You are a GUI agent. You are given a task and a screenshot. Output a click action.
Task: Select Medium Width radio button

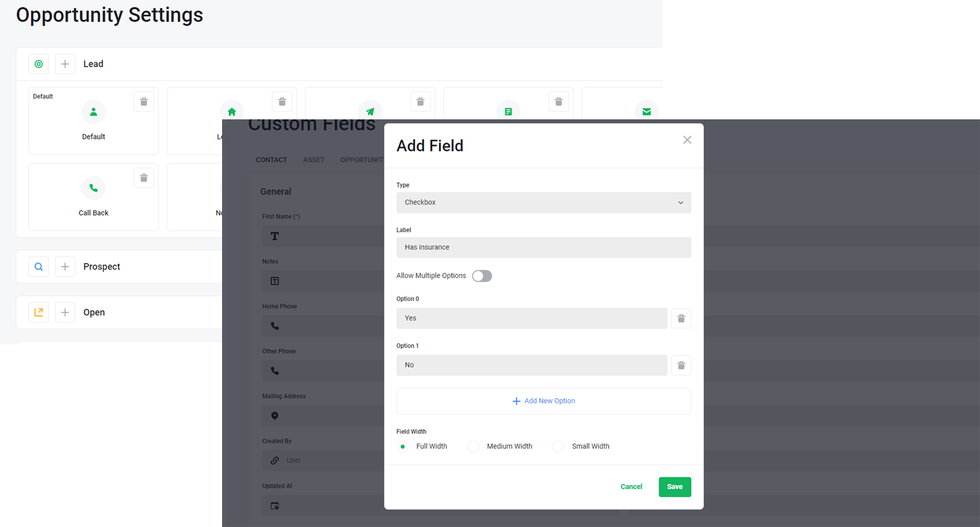point(473,446)
